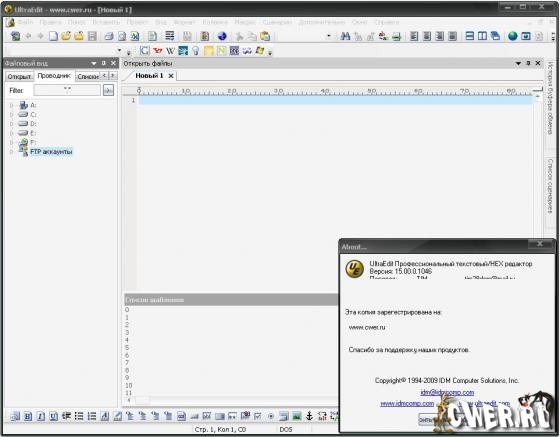The height and width of the screenshot is (437, 560).
Task: Expand the FTP аккаунты node
Action: tap(11, 152)
